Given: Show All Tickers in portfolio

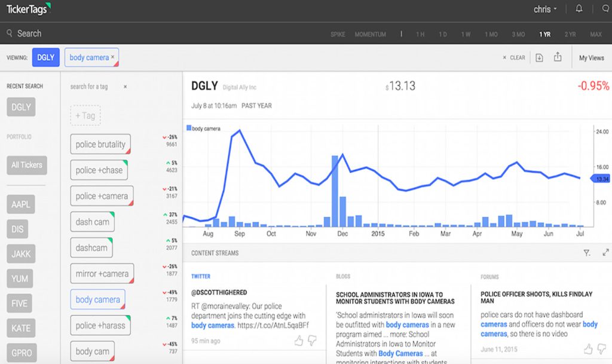Looking at the screenshot, I should pyautogui.click(x=26, y=165).
